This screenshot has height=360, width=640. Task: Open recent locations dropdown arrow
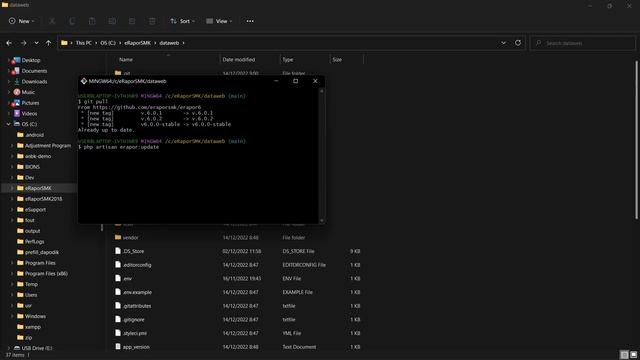tap(36, 43)
